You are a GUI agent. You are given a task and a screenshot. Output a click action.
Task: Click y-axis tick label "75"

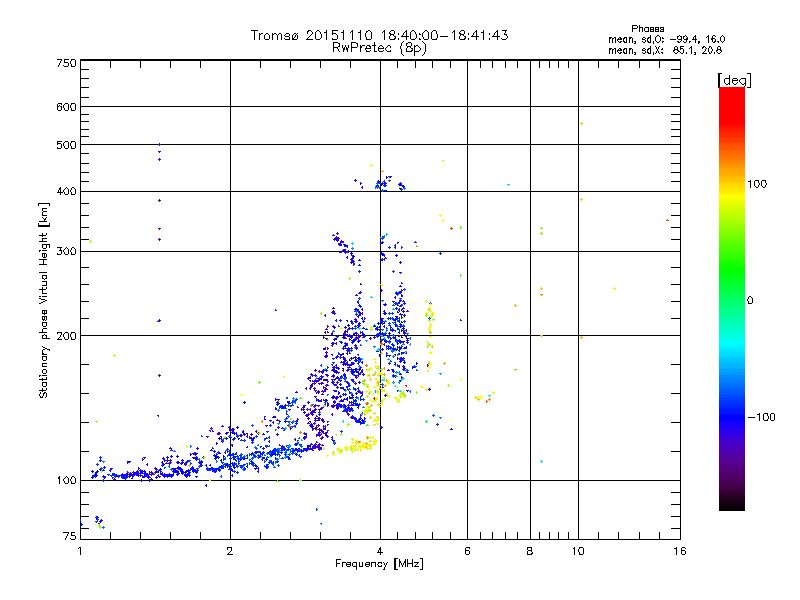[70, 536]
